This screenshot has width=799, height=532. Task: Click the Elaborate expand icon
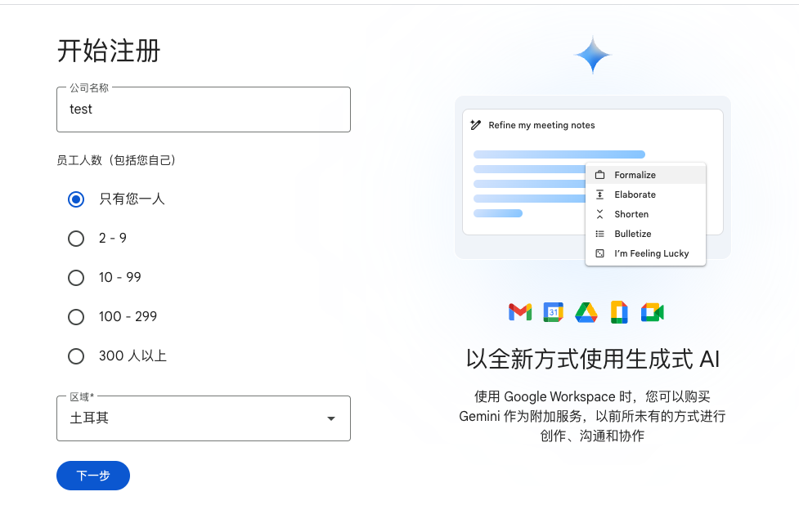(599, 194)
